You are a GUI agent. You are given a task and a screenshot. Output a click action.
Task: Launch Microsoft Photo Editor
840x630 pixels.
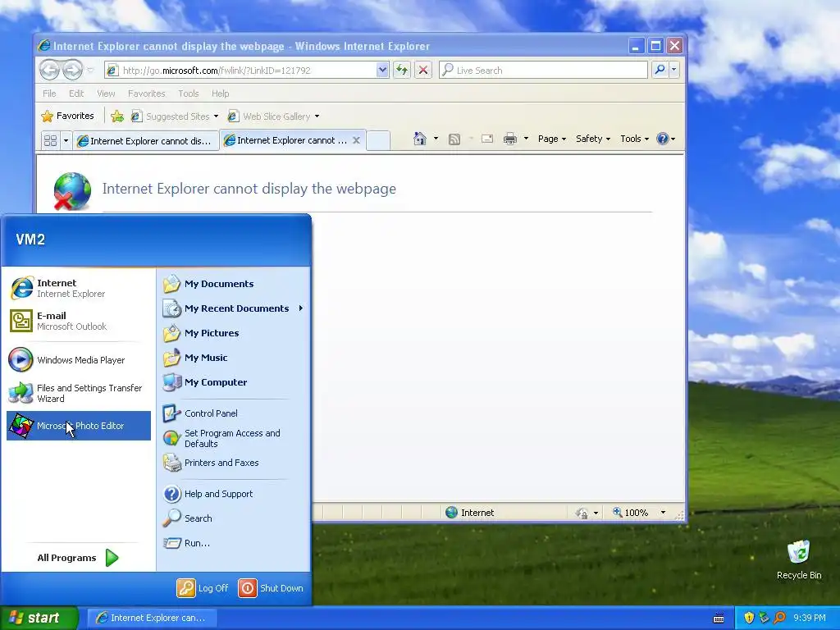(78, 426)
